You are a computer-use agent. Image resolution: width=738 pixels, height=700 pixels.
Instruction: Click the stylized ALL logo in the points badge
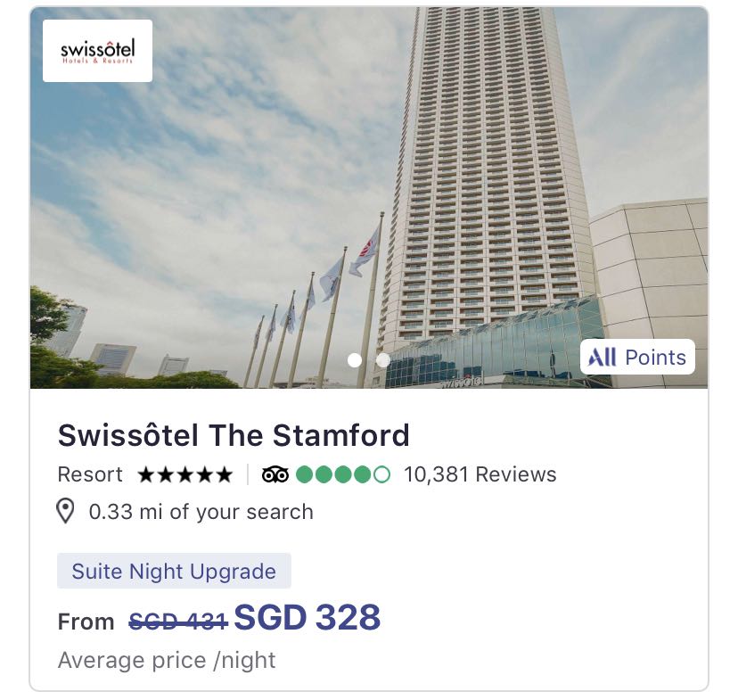[x=602, y=358]
